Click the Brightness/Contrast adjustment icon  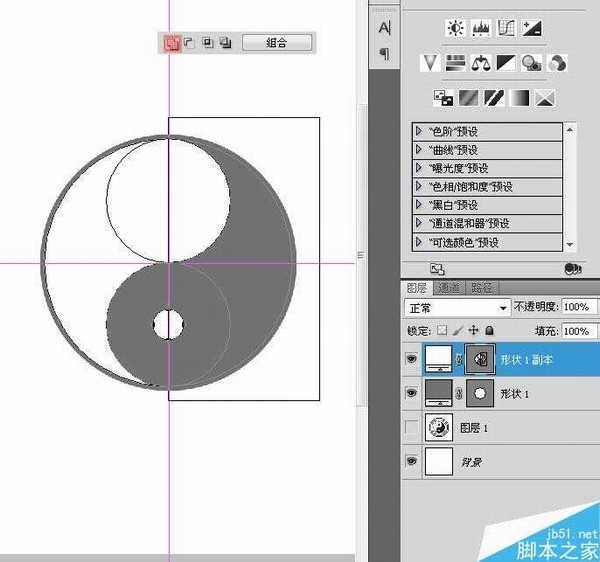coord(456,28)
